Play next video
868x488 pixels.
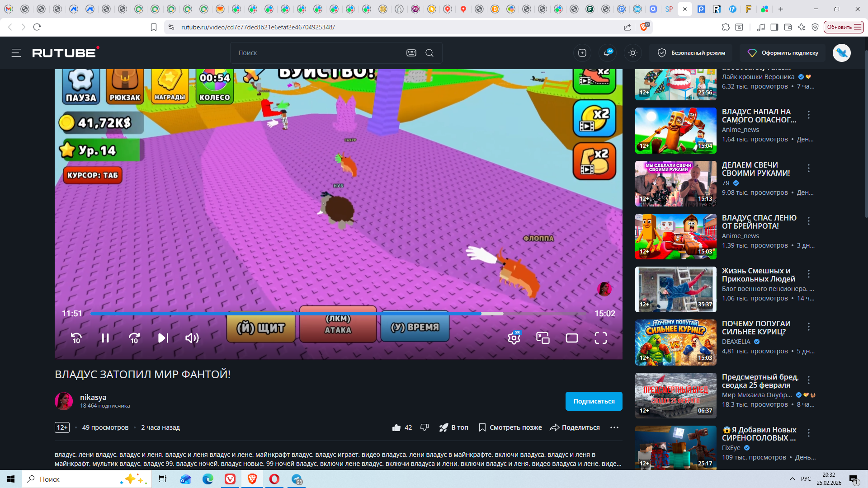pos(163,338)
